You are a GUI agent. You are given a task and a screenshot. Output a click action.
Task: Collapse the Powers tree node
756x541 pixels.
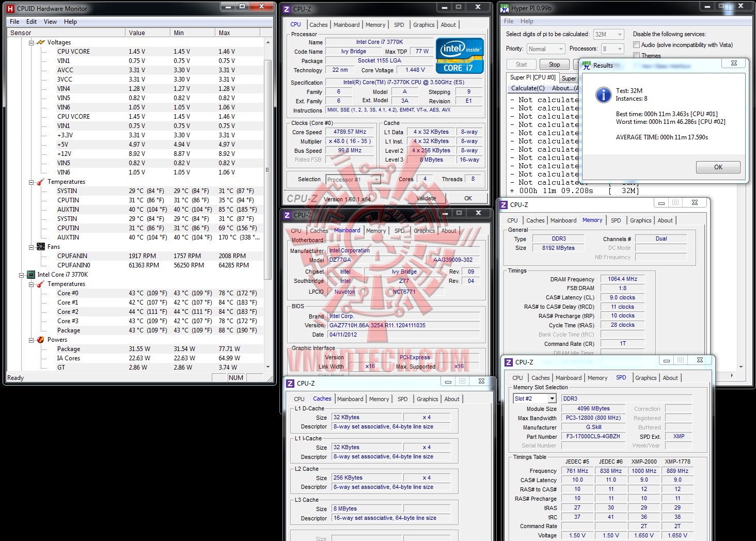coord(31,340)
